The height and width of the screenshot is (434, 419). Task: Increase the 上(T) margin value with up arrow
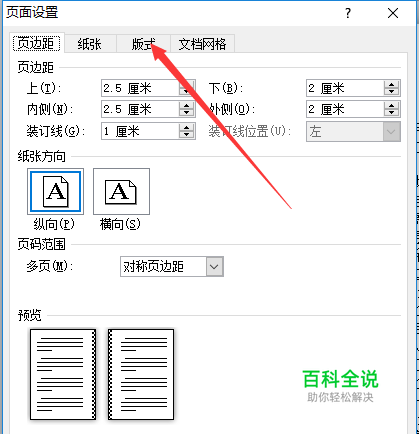click(187, 84)
